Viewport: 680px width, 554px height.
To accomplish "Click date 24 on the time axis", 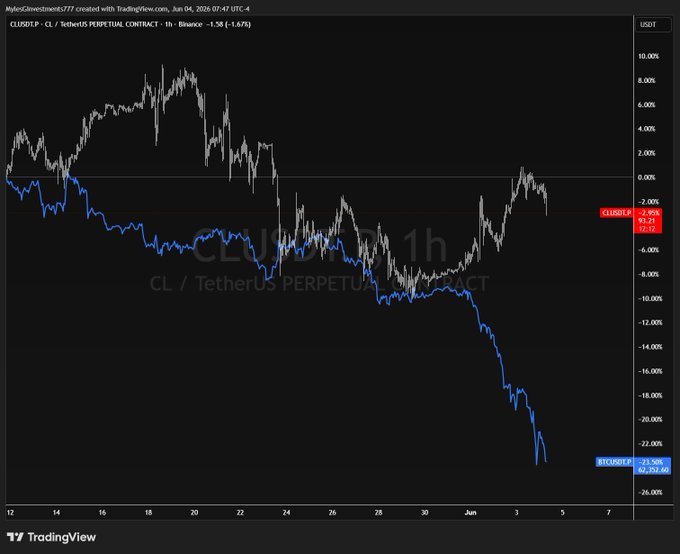I will (286, 513).
